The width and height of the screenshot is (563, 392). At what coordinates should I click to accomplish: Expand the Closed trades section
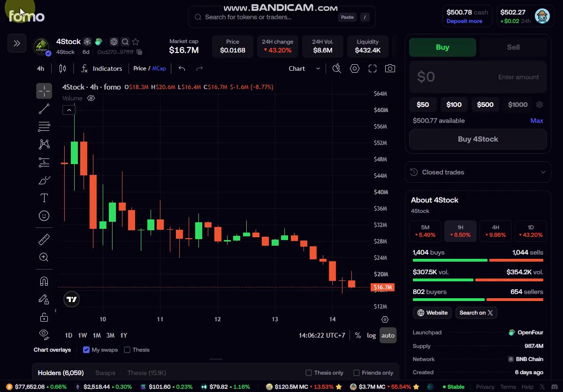tap(478, 172)
